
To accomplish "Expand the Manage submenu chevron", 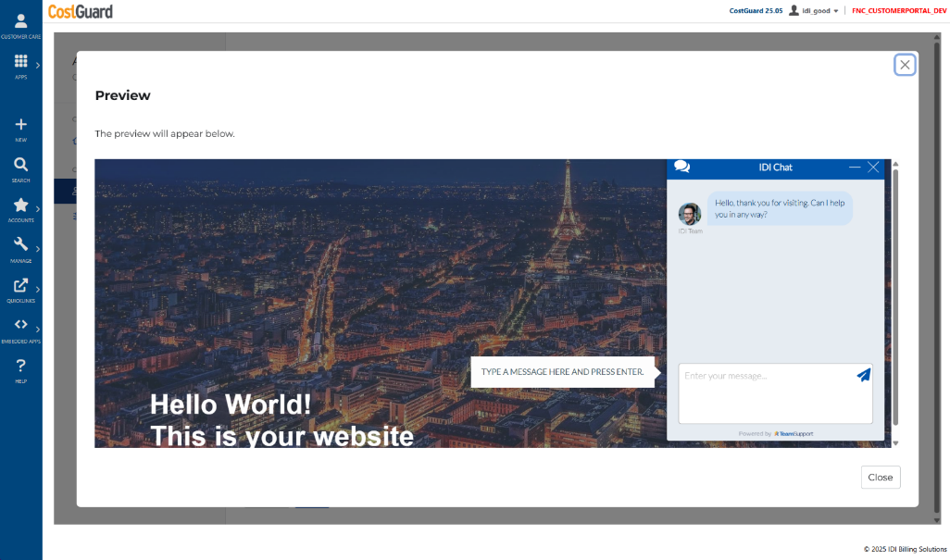I will (x=37, y=248).
